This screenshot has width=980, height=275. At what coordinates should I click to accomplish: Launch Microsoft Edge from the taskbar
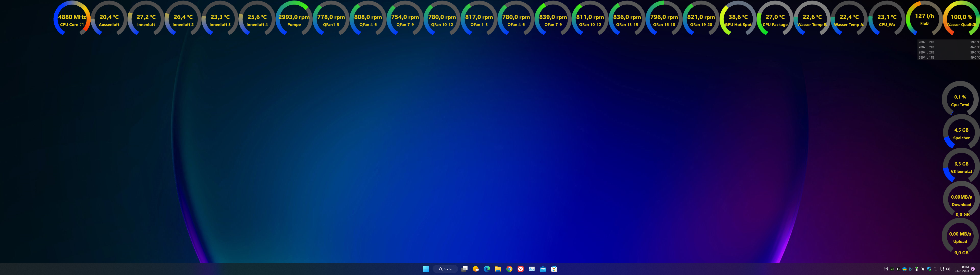(x=487, y=269)
